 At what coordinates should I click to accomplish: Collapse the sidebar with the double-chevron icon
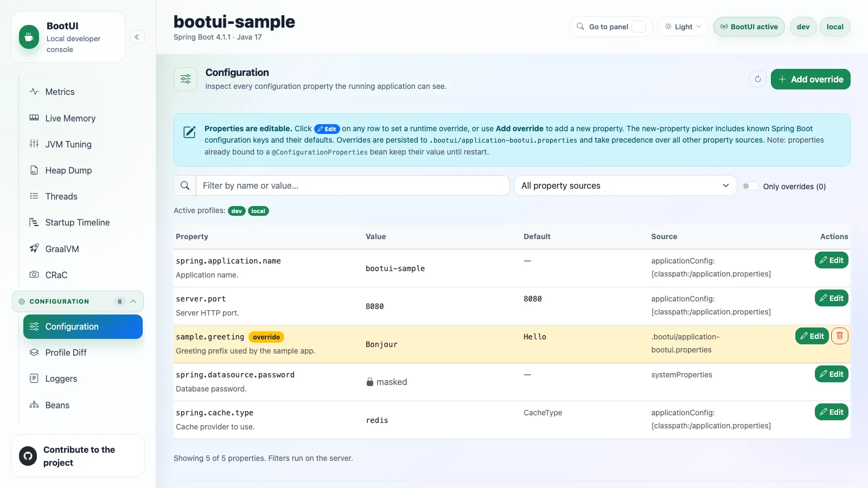pos(137,37)
